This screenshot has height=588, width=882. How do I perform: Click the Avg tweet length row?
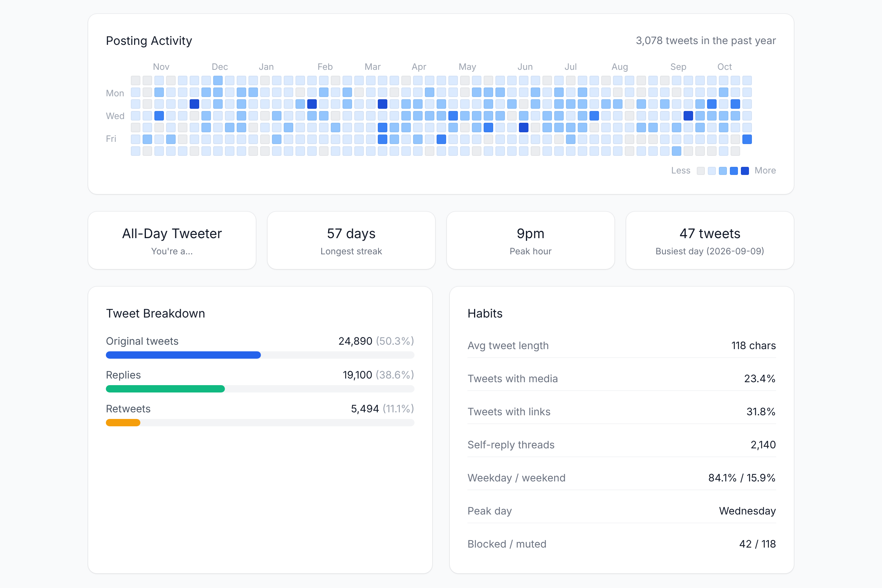[622, 345]
